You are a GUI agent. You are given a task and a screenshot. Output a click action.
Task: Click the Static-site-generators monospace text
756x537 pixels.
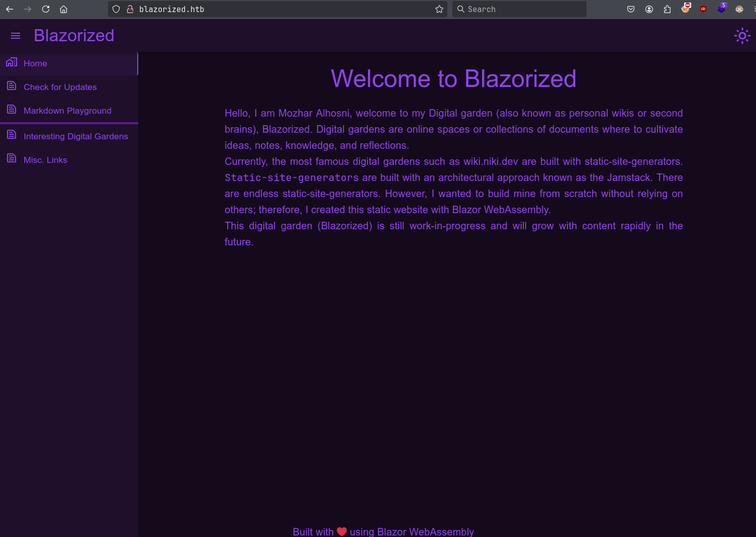coord(292,177)
